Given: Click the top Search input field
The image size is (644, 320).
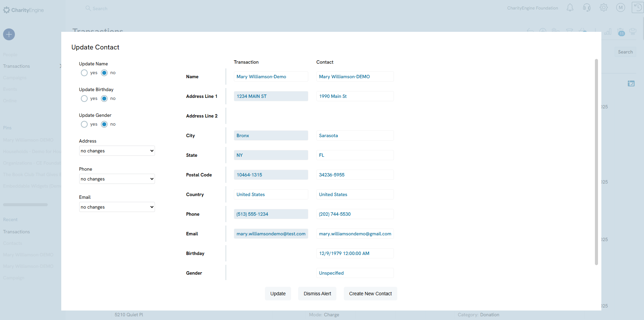Looking at the screenshot, I should click(x=100, y=8).
